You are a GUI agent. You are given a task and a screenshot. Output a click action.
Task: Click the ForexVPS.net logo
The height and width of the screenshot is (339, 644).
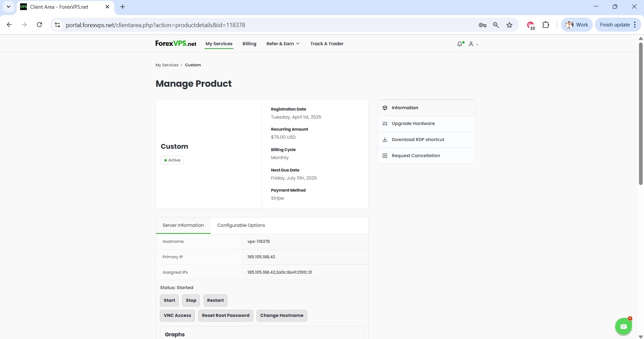(x=176, y=44)
